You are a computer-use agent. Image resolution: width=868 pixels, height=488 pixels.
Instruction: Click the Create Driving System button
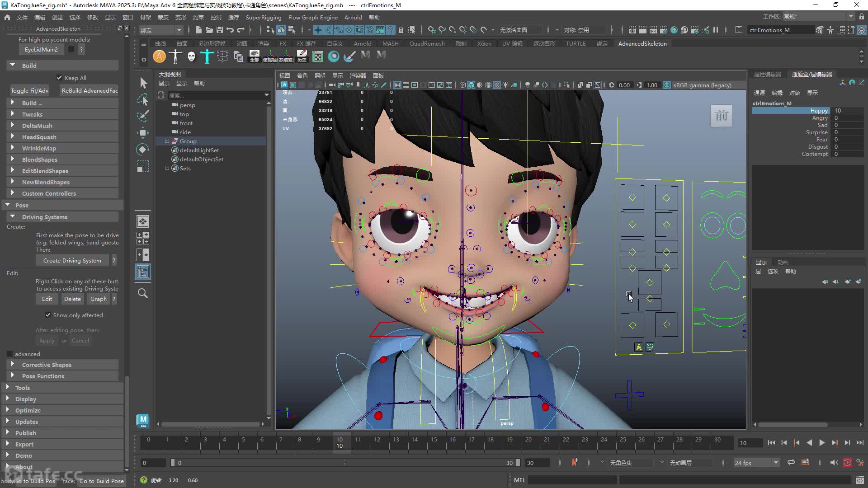72,261
